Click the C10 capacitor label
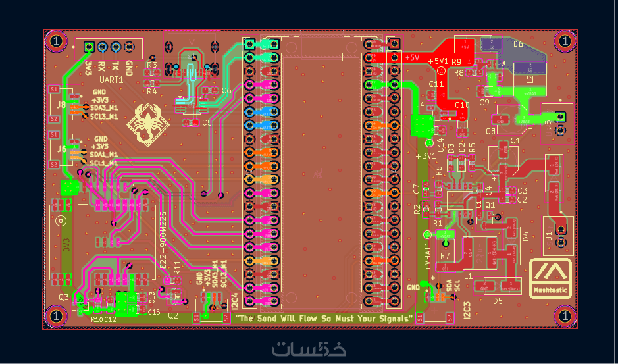The width and height of the screenshot is (618, 364). [462, 105]
